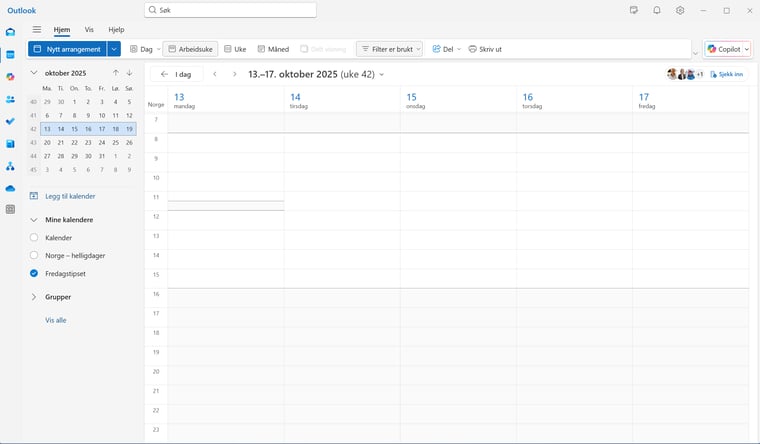Open the Hjem tab
Viewport: 760px width, 444px height.
(x=62, y=30)
